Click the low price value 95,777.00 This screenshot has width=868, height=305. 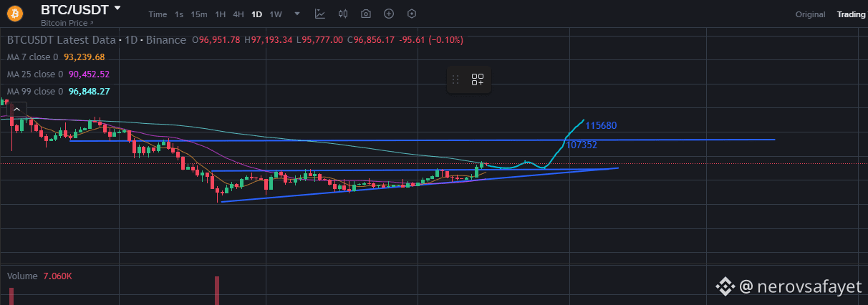coord(322,39)
